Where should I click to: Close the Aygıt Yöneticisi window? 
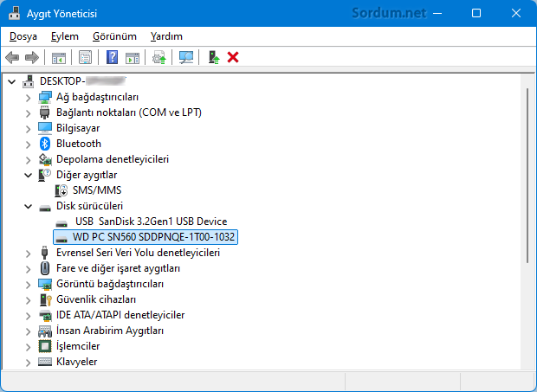click(x=515, y=13)
